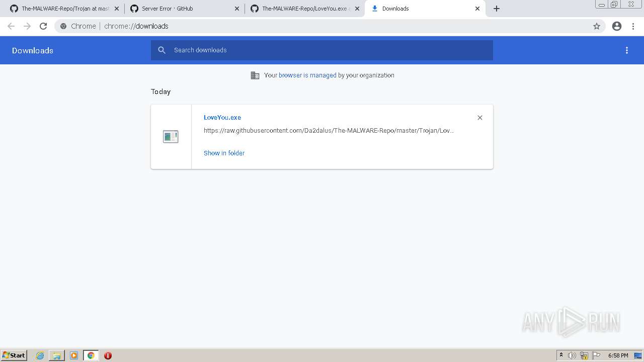Go back to previous page

pyautogui.click(x=11, y=26)
